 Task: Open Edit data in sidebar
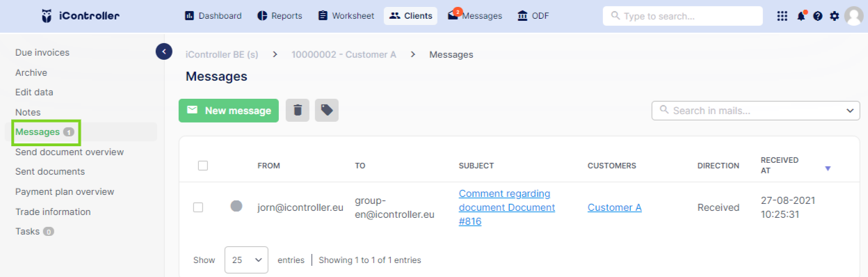tap(34, 92)
